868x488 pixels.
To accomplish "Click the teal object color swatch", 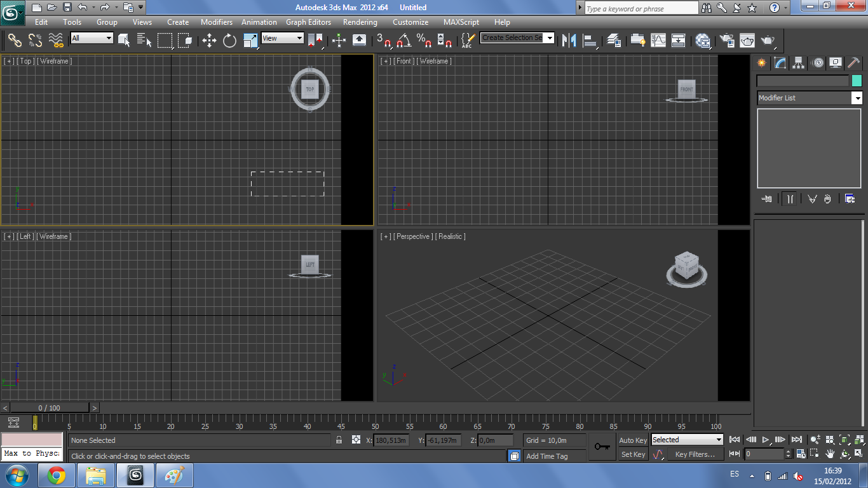I will [857, 81].
